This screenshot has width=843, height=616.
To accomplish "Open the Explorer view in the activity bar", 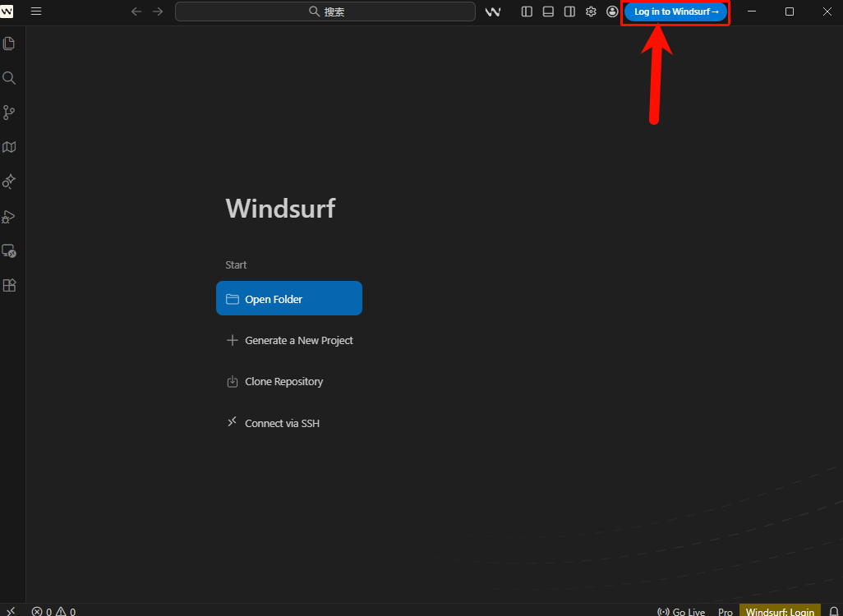I will [9, 44].
